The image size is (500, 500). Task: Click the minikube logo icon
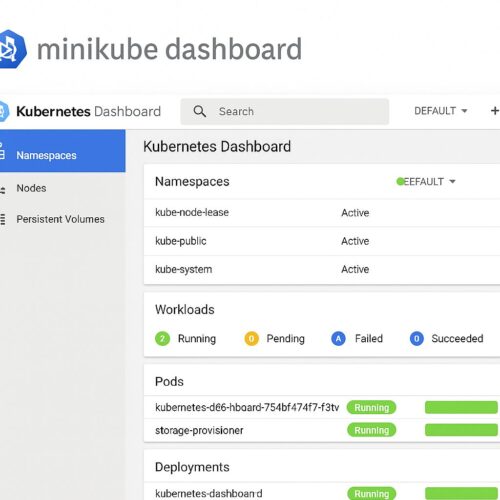(13, 49)
